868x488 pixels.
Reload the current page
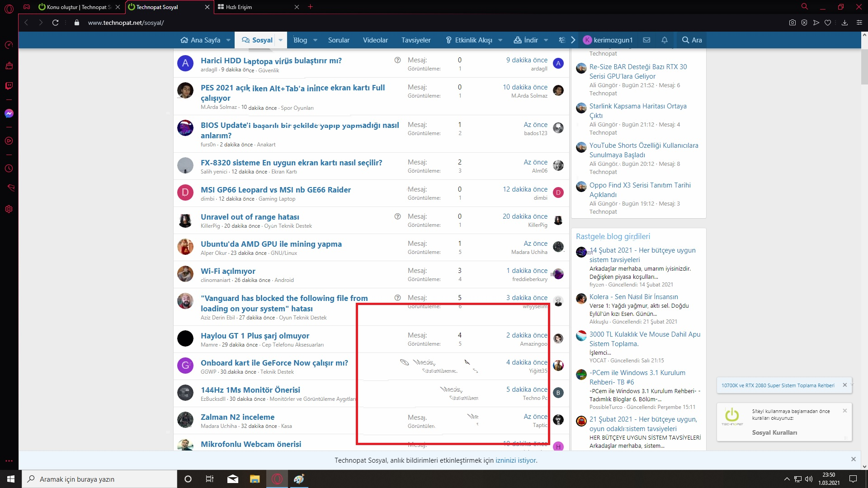55,23
